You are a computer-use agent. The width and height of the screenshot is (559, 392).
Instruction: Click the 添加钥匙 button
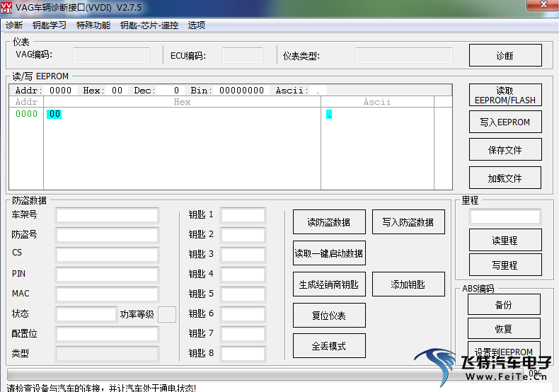click(x=408, y=284)
